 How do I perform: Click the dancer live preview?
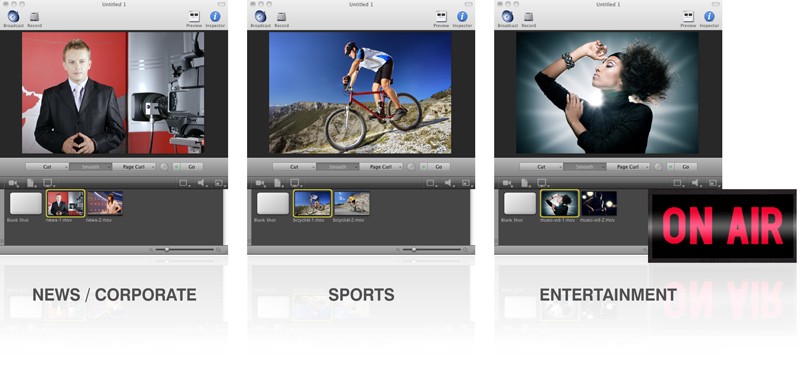pyautogui.click(x=607, y=93)
